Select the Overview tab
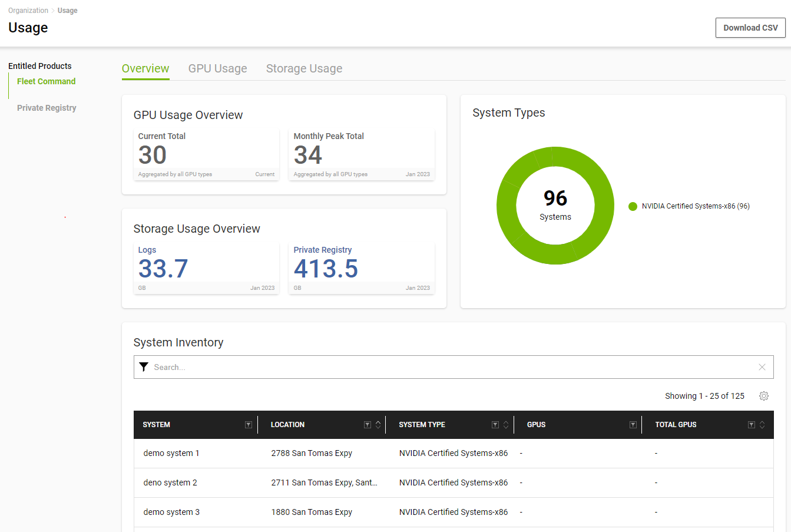Image resolution: width=791 pixels, height=532 pixels. click(145, 68)
